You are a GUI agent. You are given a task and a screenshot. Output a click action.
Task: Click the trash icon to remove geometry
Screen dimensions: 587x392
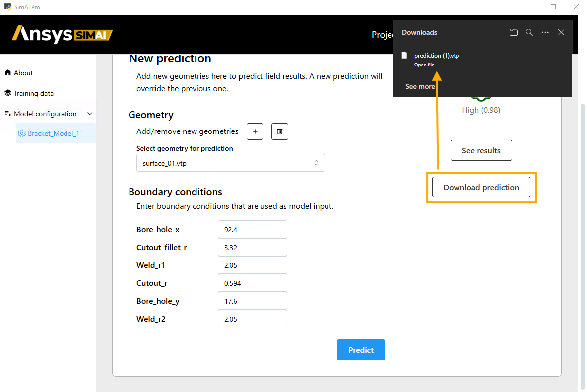pos(280,131)
